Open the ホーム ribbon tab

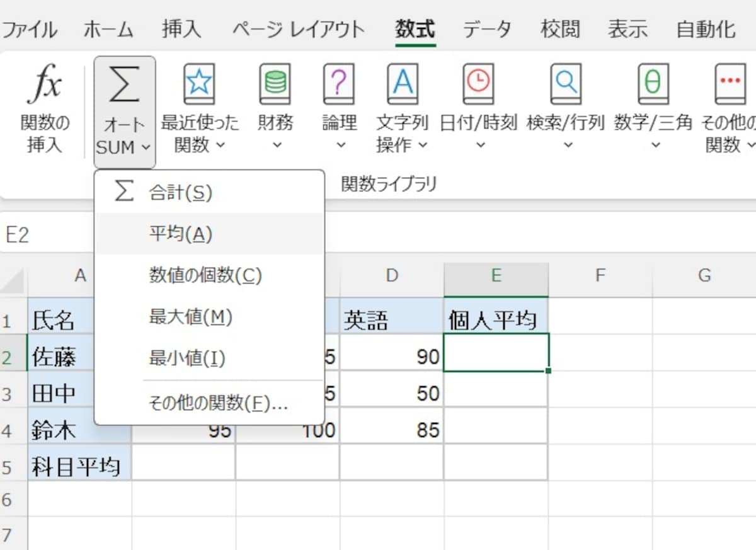click(x=108, y=29)
